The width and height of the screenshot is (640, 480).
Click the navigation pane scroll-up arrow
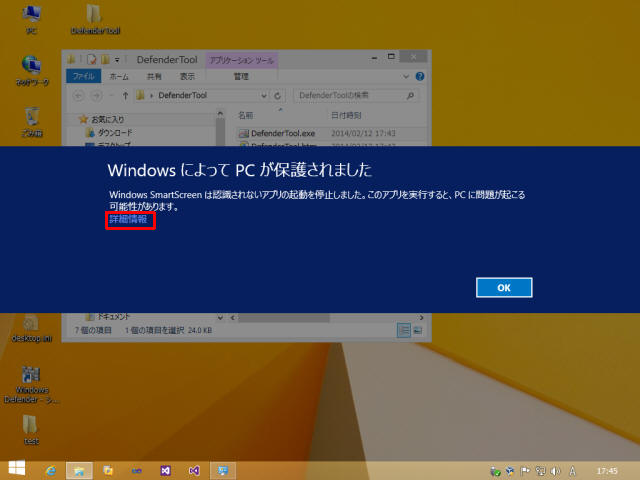coord(220,114)
